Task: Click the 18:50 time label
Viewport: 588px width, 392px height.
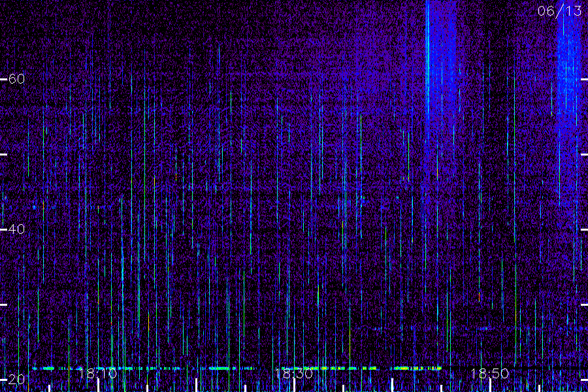Action: [x=490, y=374]
